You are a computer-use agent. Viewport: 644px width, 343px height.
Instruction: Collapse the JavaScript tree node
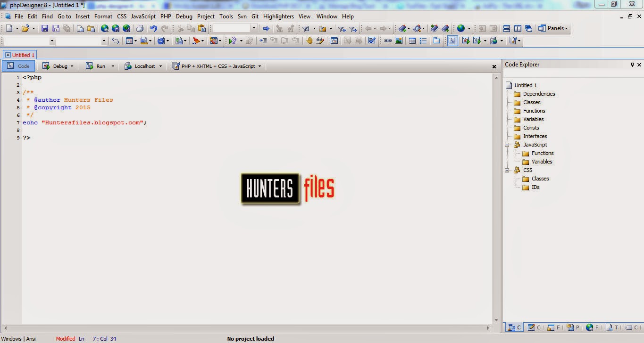coord(507,145)
